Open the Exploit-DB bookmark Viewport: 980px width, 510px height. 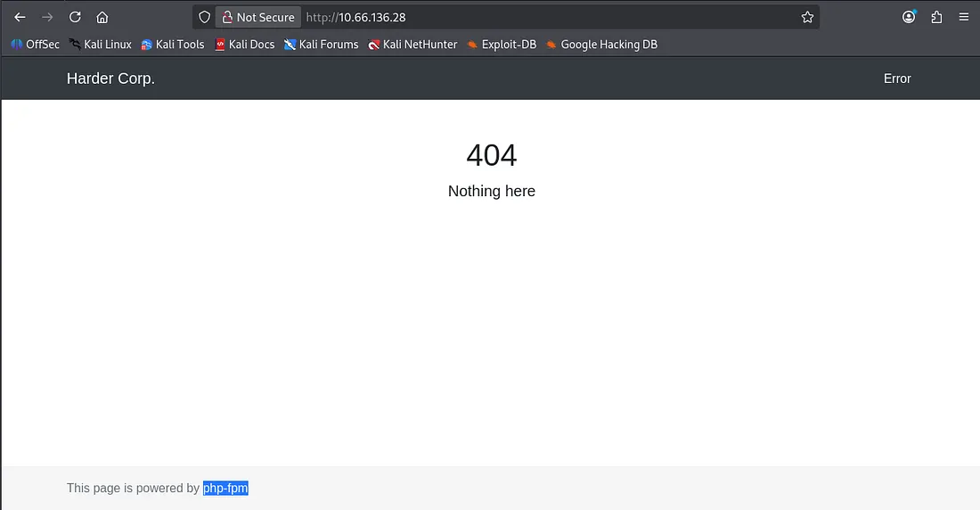coord(502,45)
